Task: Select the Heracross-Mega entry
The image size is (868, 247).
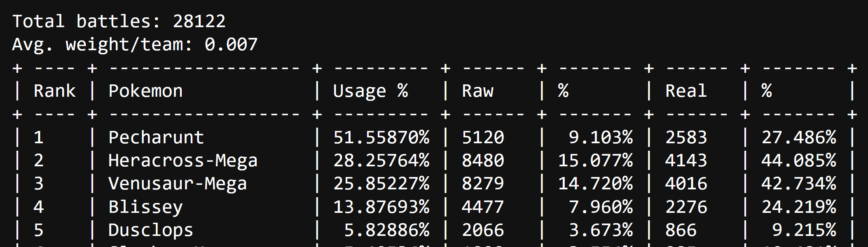Action: [183, 161]
